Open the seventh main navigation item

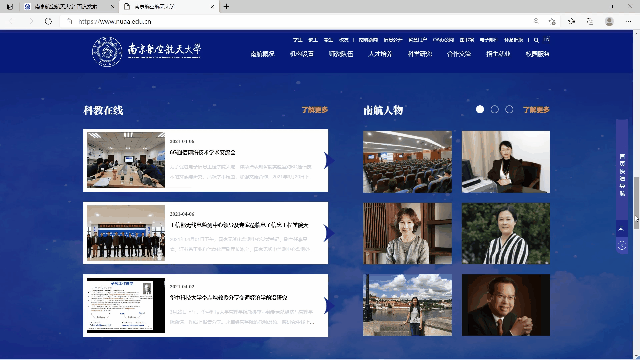click(x=498, y=54)
